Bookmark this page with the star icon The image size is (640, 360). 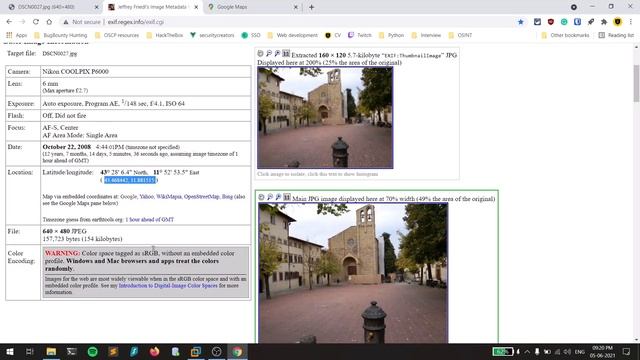(520, 22)
